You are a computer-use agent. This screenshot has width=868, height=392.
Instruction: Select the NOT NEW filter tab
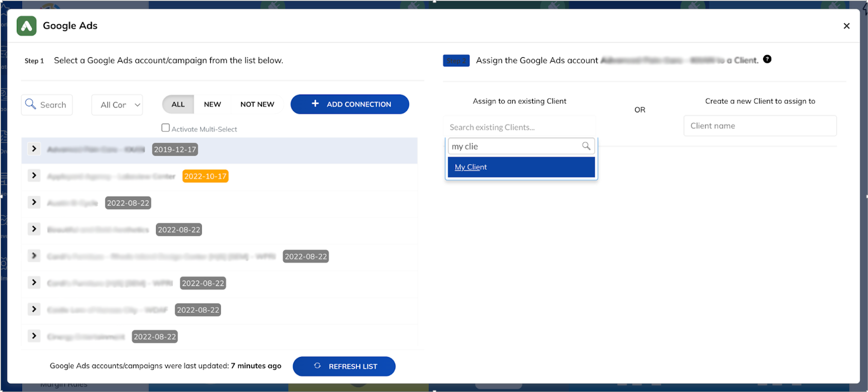pyautogui.click(x=257, y=104)
